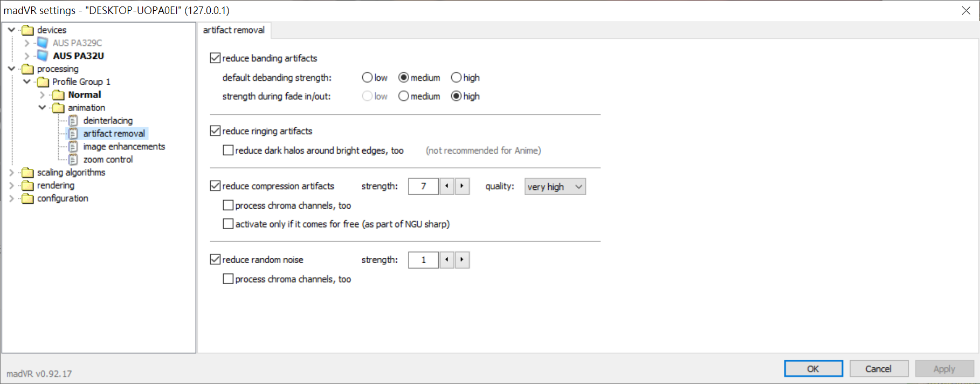The height and width of the screenshot is (384, 980).
Task: Increase compression artifacts strength
Action: (462, 186)
